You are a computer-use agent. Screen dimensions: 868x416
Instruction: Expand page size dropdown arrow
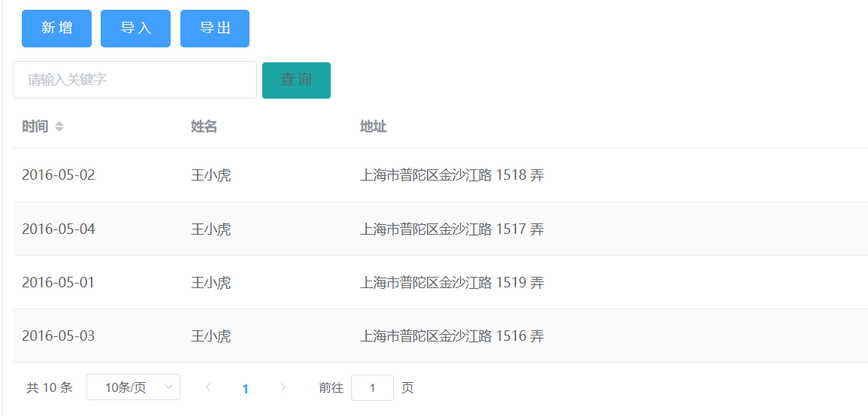(x=169, y=387)
